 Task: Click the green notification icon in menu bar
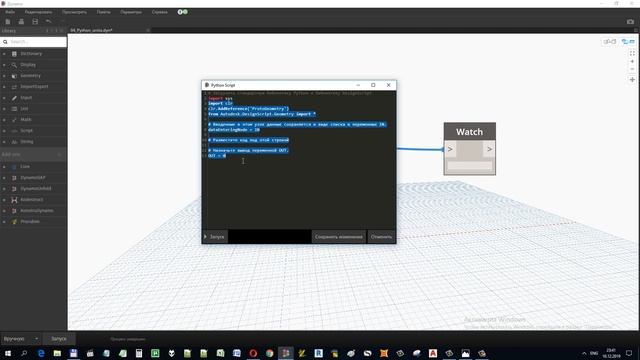[x=182, y=12]
